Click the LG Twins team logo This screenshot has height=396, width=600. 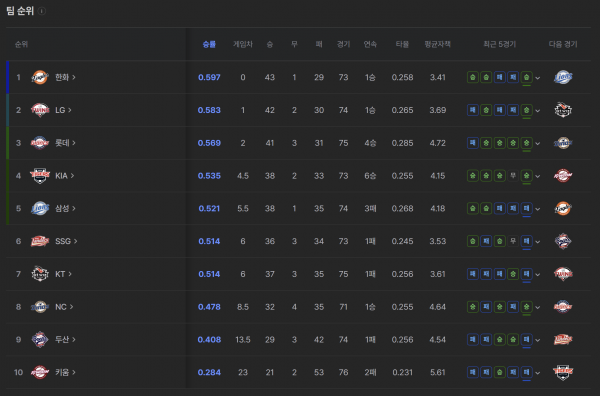point(40,110)
